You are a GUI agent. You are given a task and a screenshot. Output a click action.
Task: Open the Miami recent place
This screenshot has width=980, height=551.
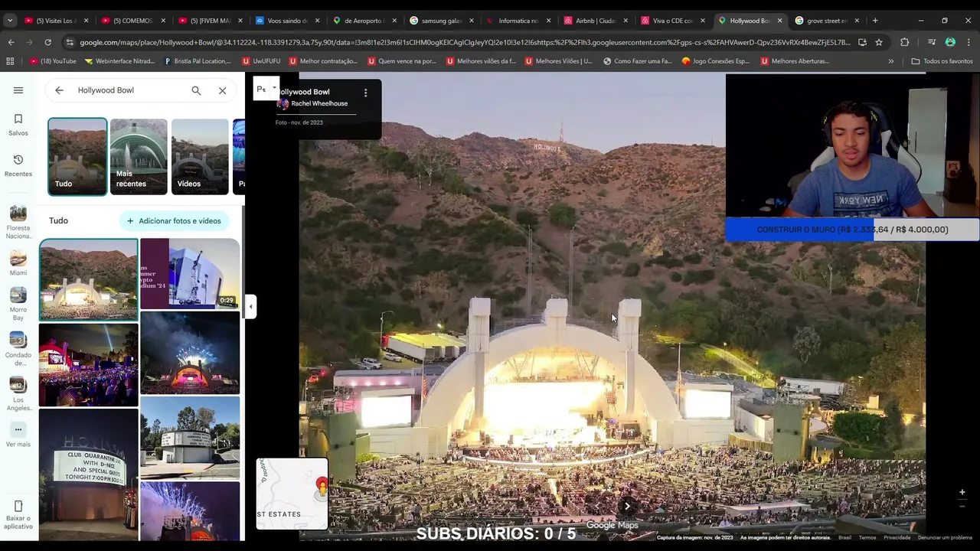18,261
